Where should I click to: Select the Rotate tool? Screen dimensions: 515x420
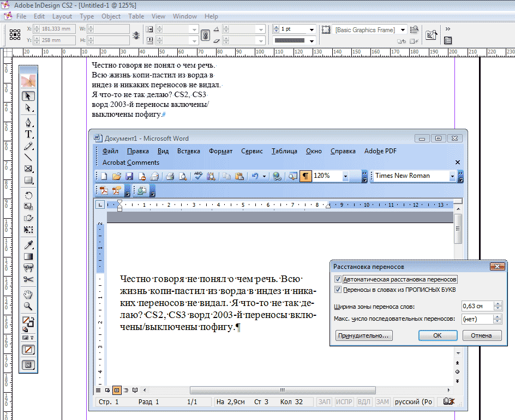pyautogui.click(x=28, y=195)
